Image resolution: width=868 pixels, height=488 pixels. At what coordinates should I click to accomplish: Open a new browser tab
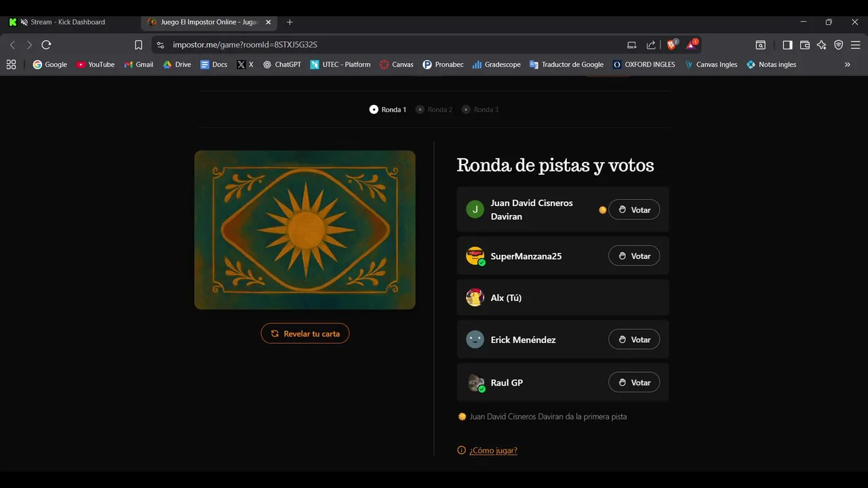tap(290, 22)
